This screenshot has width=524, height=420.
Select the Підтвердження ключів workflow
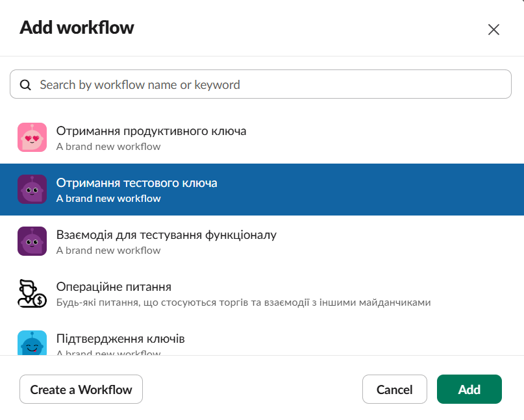(121, 339)
